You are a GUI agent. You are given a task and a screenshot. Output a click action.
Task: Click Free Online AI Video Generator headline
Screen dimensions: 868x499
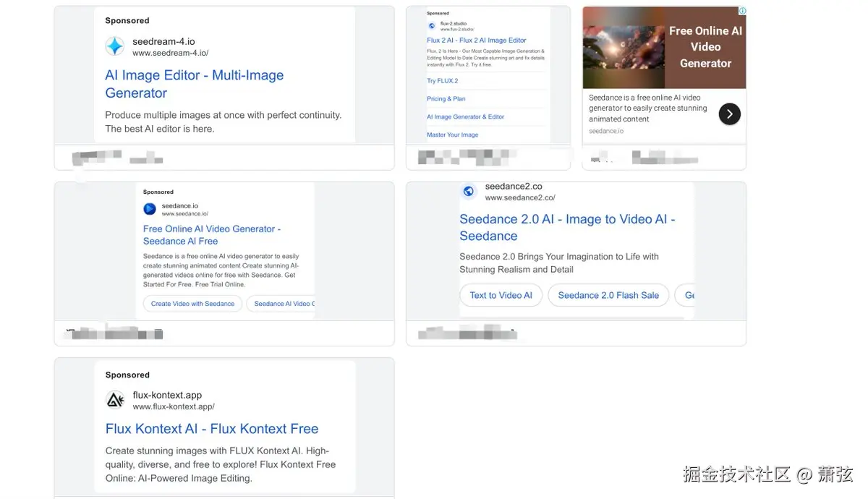point(212,235)
